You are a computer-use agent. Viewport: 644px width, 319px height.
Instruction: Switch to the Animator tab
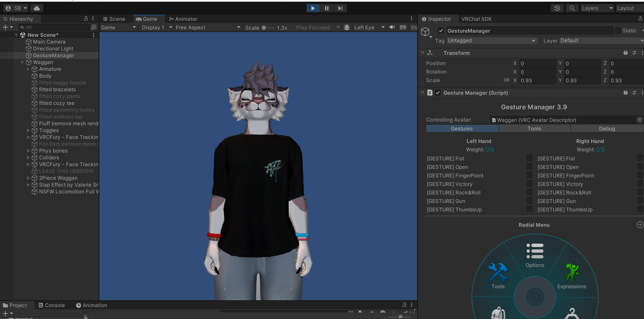click(183, 19)
